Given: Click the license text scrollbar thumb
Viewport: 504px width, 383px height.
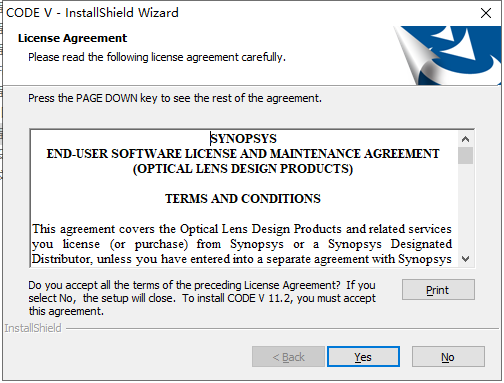Looking at the screenshot, I should 466,155.
